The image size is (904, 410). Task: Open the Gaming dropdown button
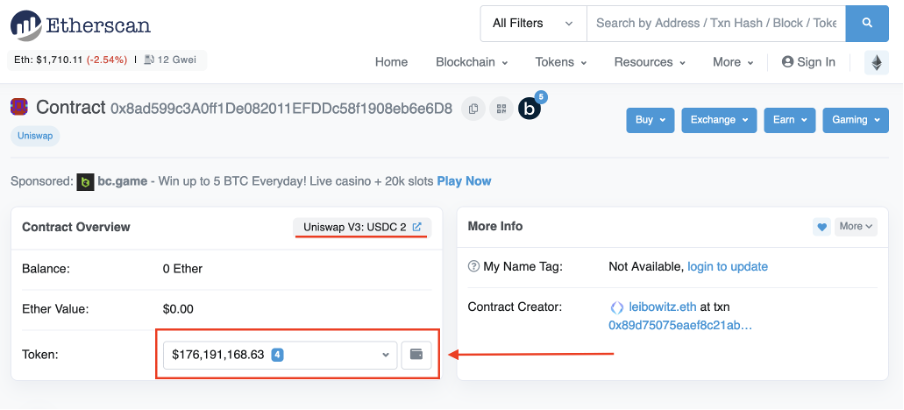coord(856,120)
